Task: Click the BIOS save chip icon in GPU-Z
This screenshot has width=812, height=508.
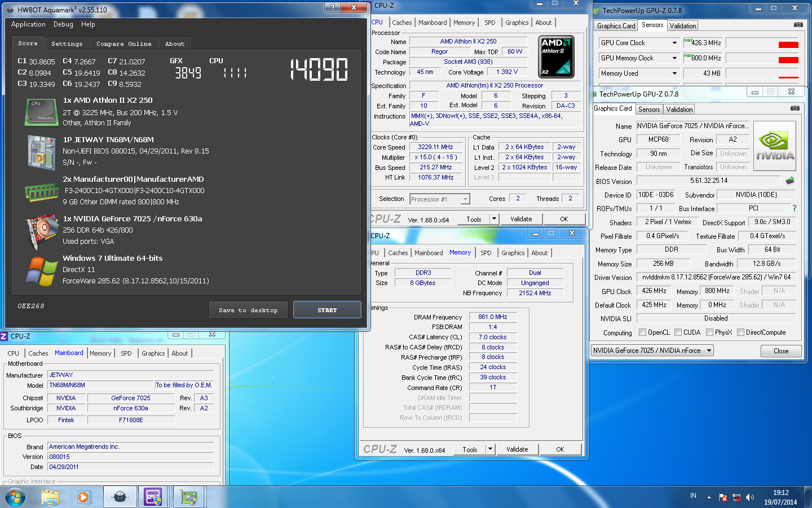Action: (x=790, y=181)
